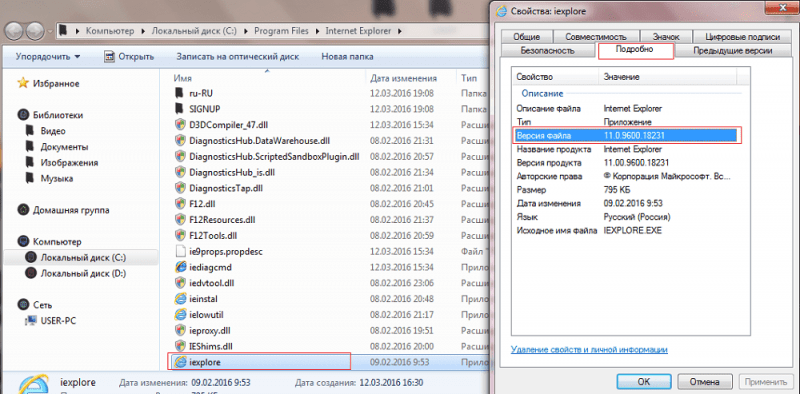
Task: Click the Открыть toolbar icon
Action: coord(109,57)
